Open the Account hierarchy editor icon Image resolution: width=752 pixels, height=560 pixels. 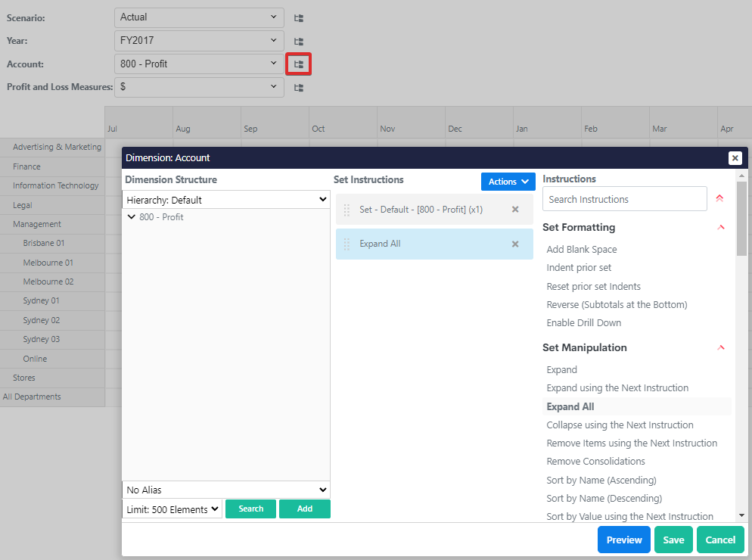click(x=298, y=64)
